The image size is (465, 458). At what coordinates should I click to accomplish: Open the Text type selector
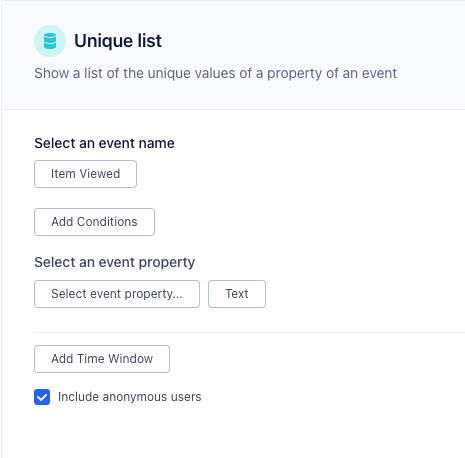coord(237,294)
